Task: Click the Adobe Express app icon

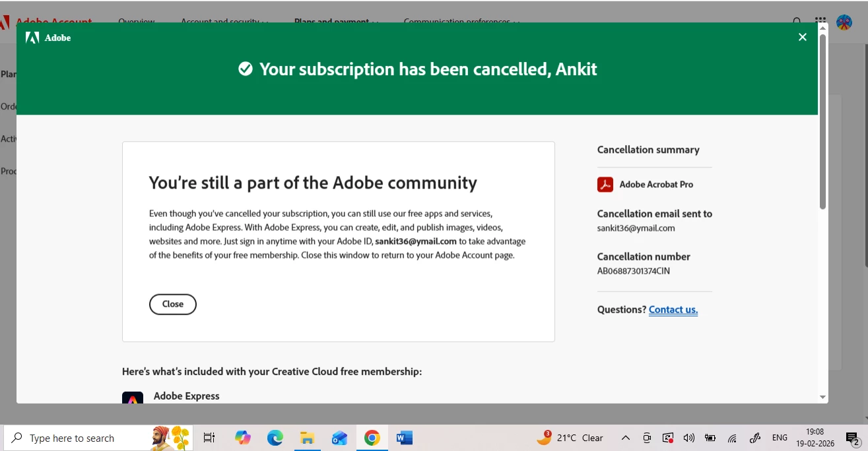Action: tap(133, 398)
